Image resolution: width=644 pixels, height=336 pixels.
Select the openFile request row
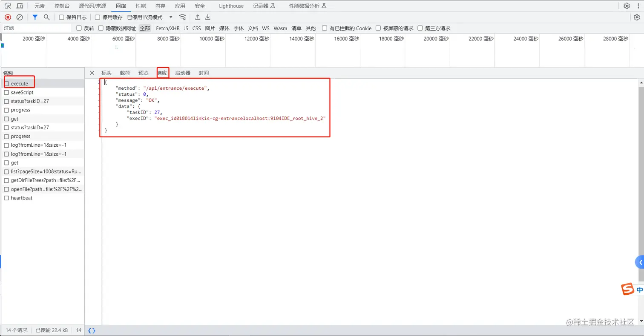click(x=42, y=189)
